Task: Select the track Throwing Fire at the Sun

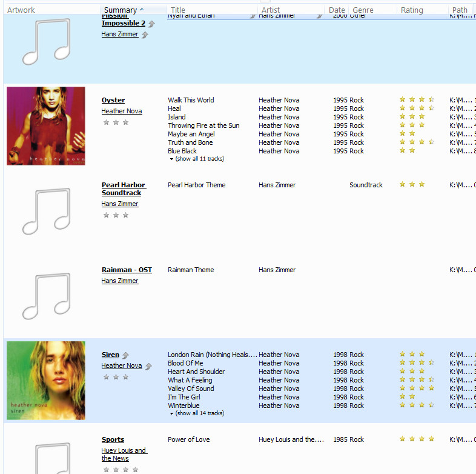Action: (203, 125)
